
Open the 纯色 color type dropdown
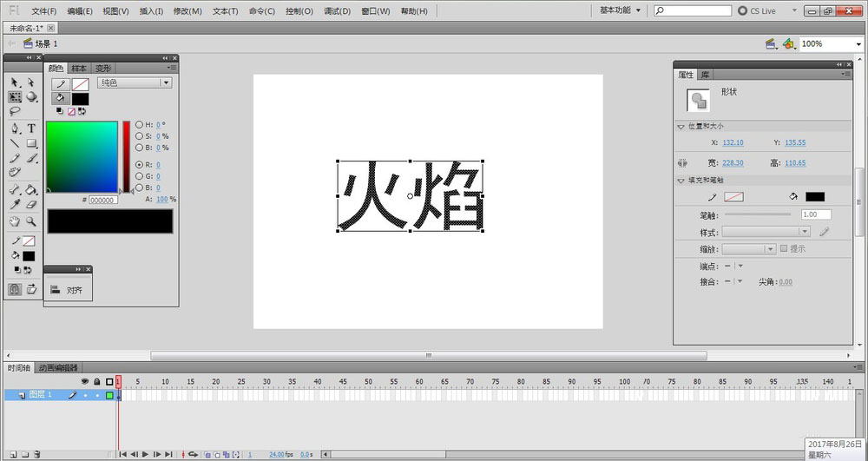(135, 82)
